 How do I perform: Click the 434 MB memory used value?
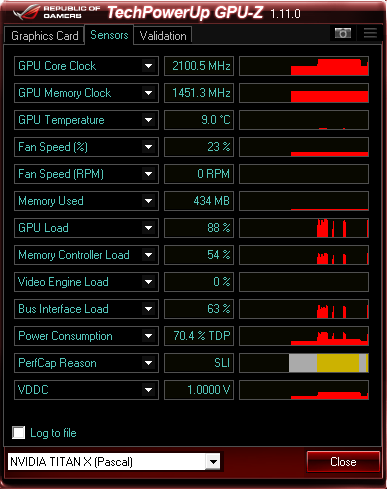coord(199,201)
